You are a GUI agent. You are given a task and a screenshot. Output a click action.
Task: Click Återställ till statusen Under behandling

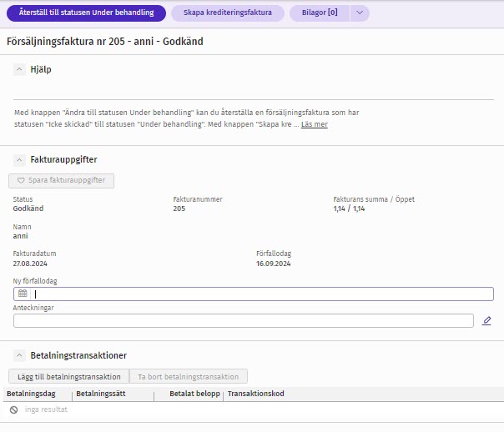pyautogui.click(x=86, y=13)
